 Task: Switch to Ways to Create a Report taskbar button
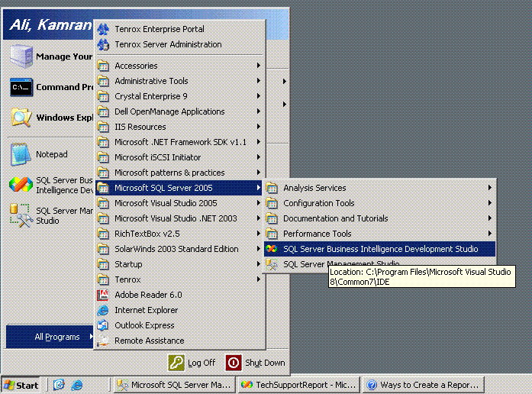423,385
